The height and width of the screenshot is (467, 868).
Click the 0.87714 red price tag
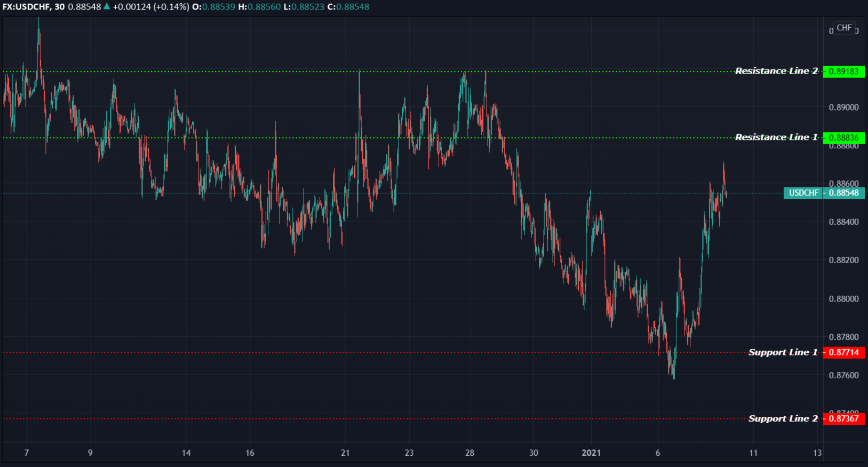coord(843,352)
